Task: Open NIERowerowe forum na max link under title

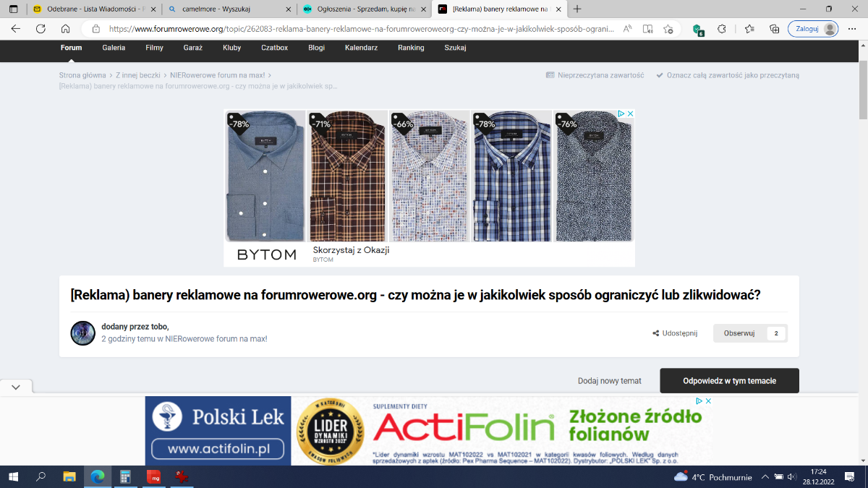Action: coord(216,338)
